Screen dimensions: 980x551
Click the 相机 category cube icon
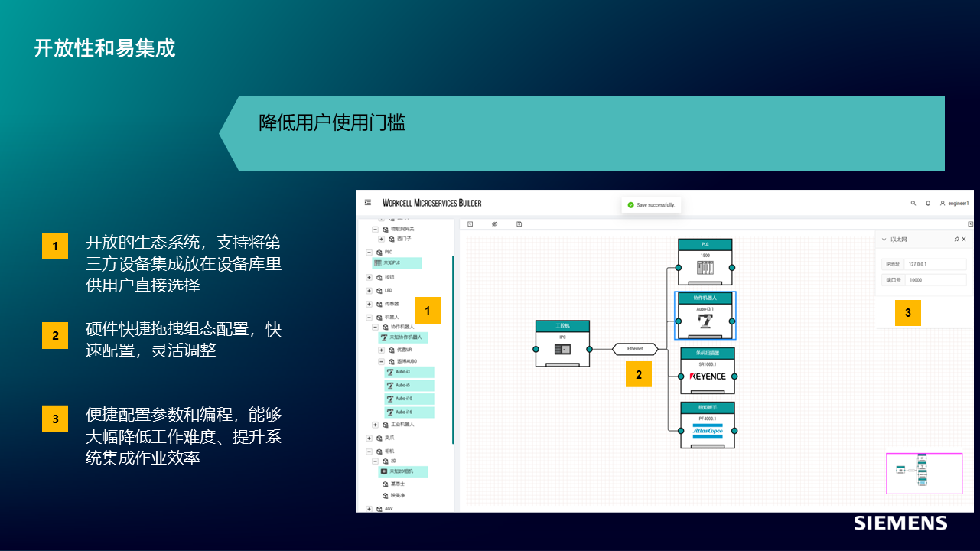(379, 452)
